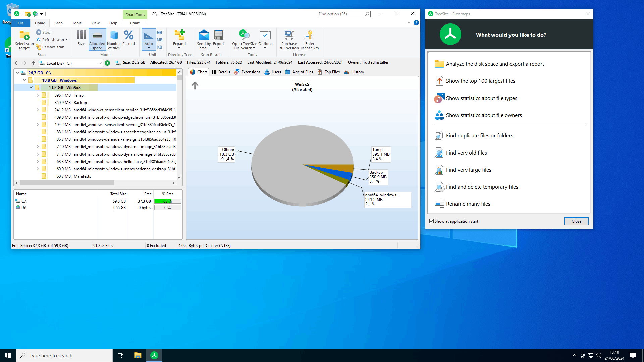The height and width of the screenshot is (362, 644).
Task: Collapse the WinSxS folder node
Action: click(31, 87)
